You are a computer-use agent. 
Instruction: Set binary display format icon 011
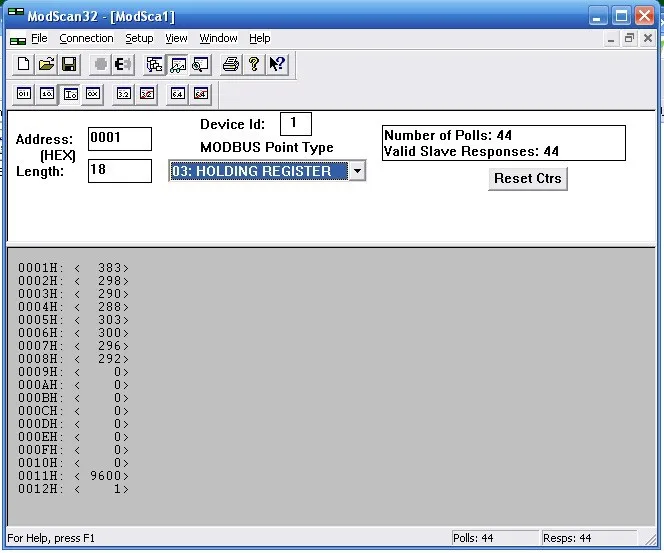pyautogui.click(x=24, y=94)
